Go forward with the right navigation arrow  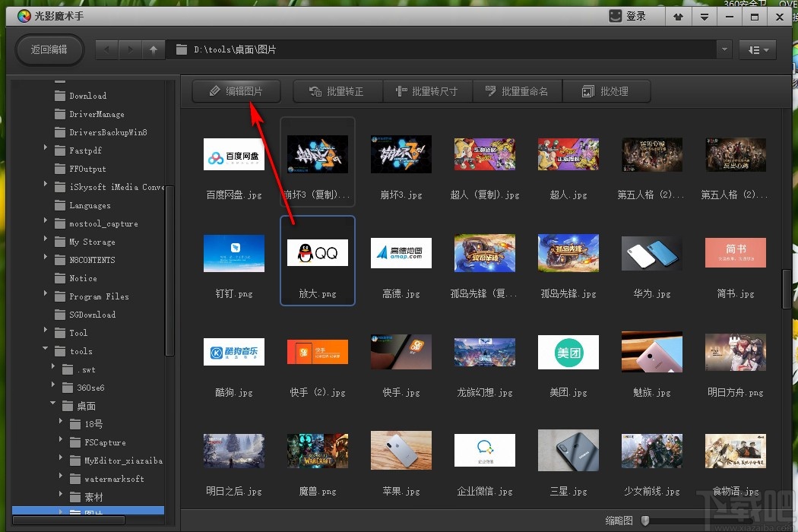130,50
